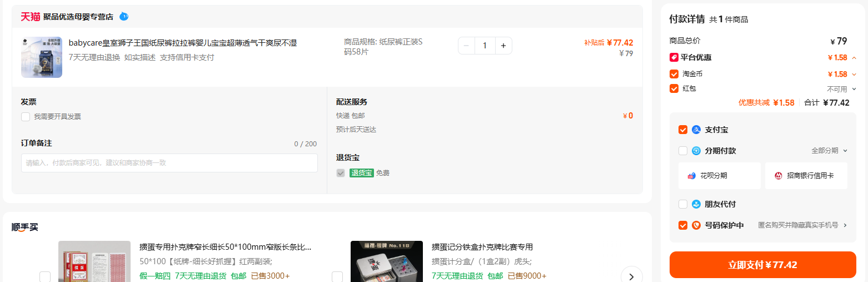868x282 pixels.
Task: Click the 顺手买 section heading
Action: tap(25, 227)
